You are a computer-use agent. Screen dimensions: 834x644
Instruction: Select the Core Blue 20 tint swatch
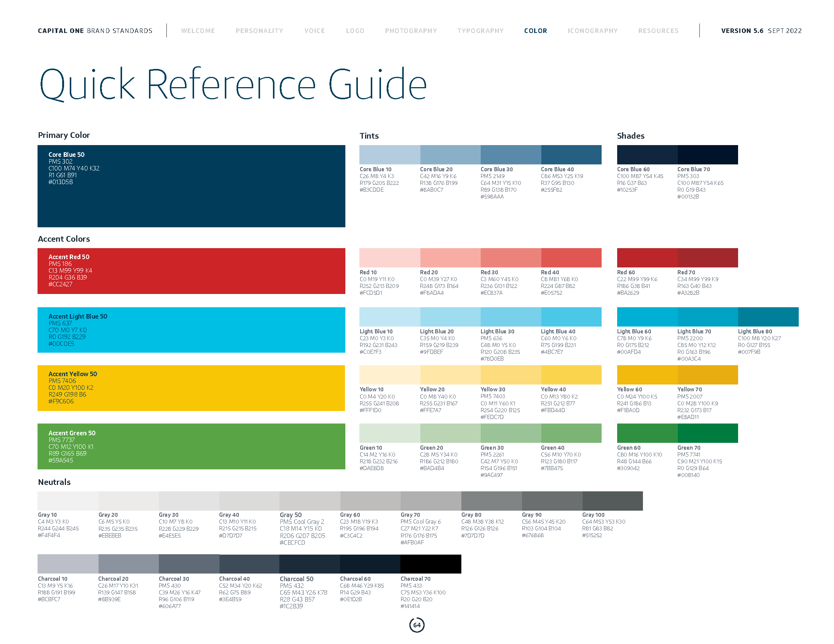(x=450, y=155)
